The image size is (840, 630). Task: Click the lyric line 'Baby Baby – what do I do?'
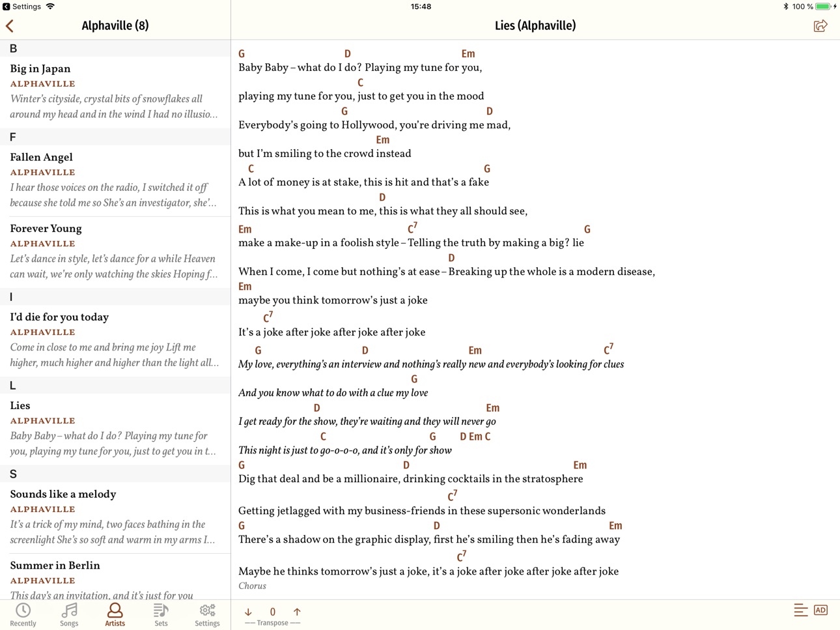(299, 68)
